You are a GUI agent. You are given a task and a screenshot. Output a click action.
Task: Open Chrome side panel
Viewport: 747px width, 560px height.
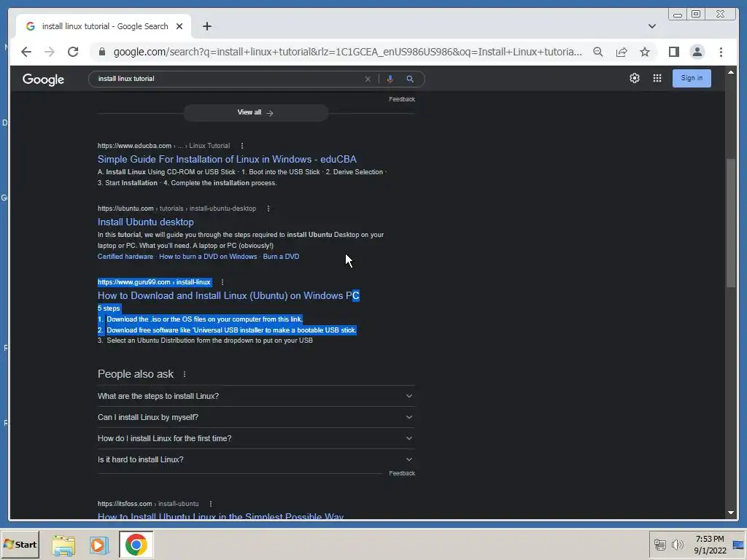673,52
